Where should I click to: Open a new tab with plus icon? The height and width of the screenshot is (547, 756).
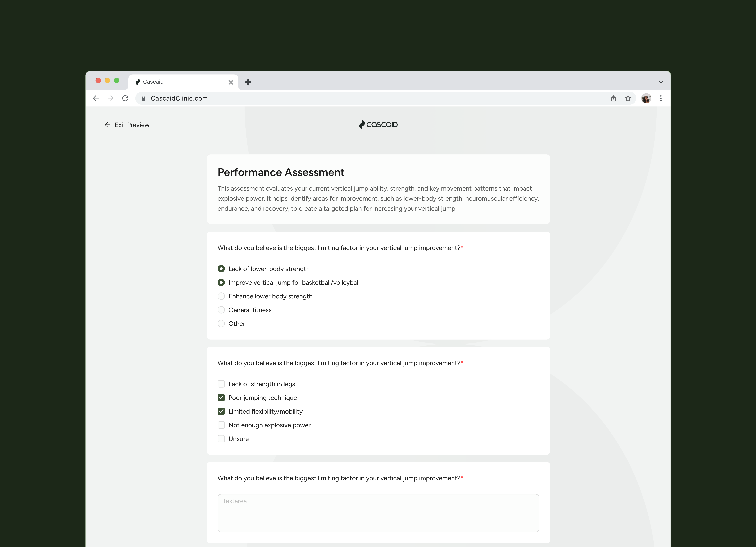pos(248,82)
